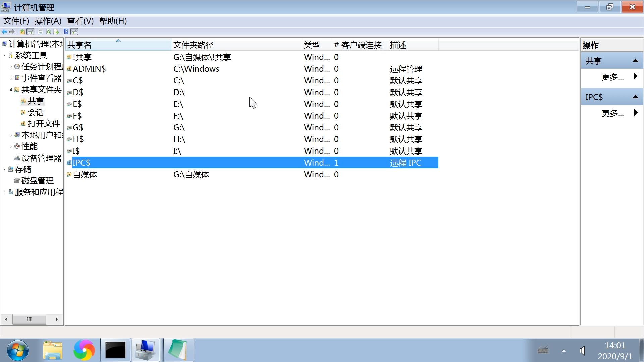Collapse the 共享 actions section header arrow
This screenshot has height=362, width=644.
tap(635, 61)
